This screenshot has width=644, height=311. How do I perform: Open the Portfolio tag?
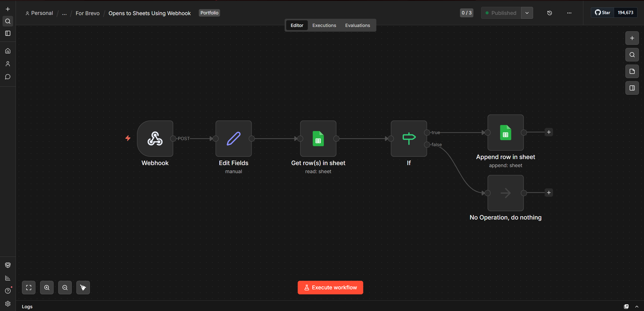(209, 13)
